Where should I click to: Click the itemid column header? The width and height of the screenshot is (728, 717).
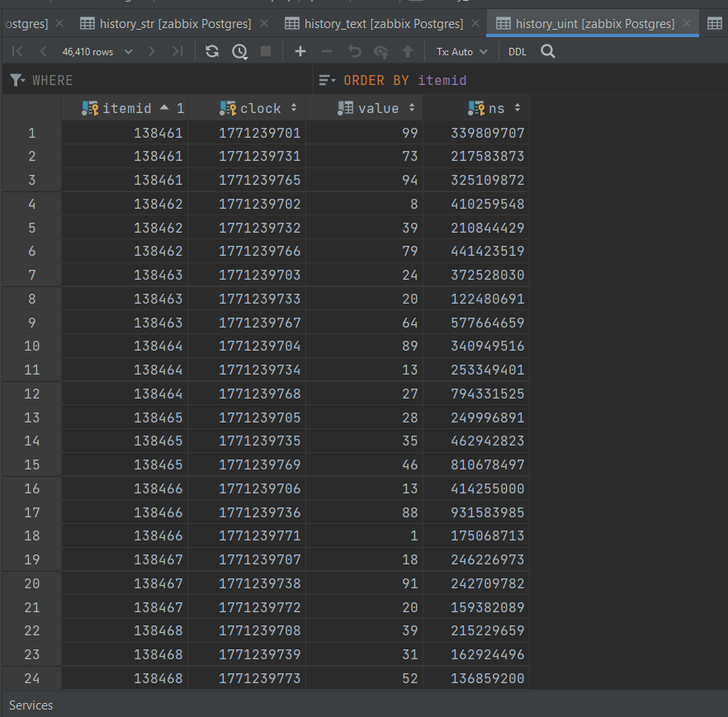(125, 108)
